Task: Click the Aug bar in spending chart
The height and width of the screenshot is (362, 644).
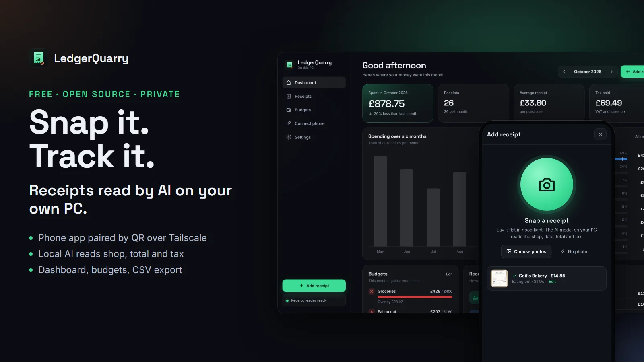Action: coord(460,209)
